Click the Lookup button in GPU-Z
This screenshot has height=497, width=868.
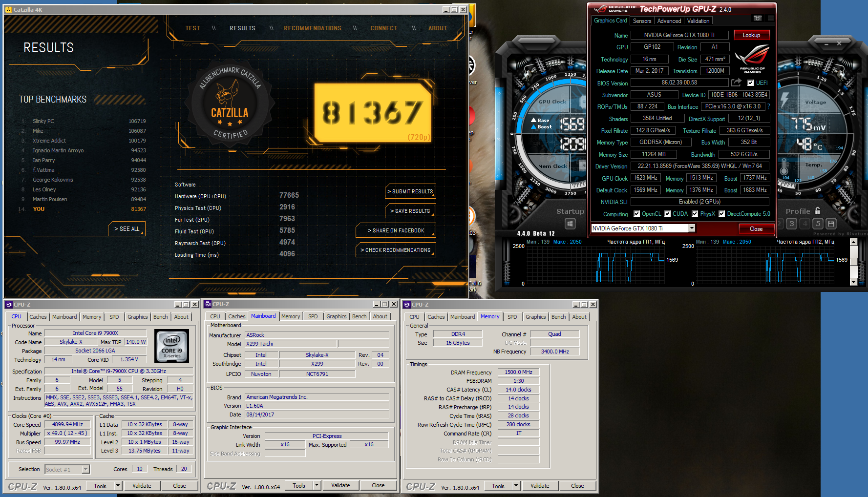pyautogui.click(x=751, y=35)
